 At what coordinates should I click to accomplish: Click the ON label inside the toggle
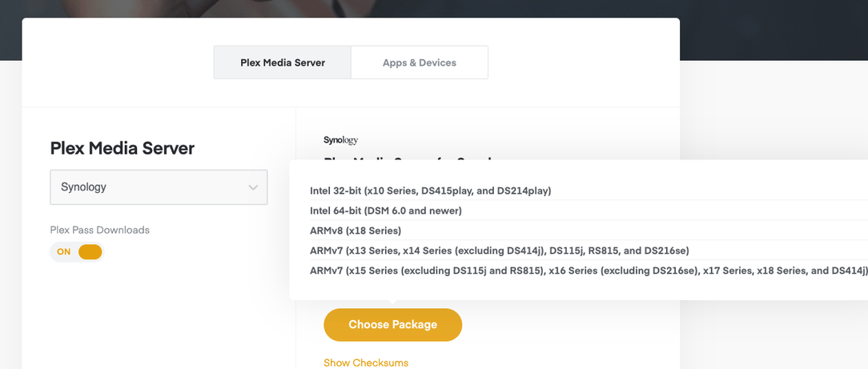click(64, 251)
